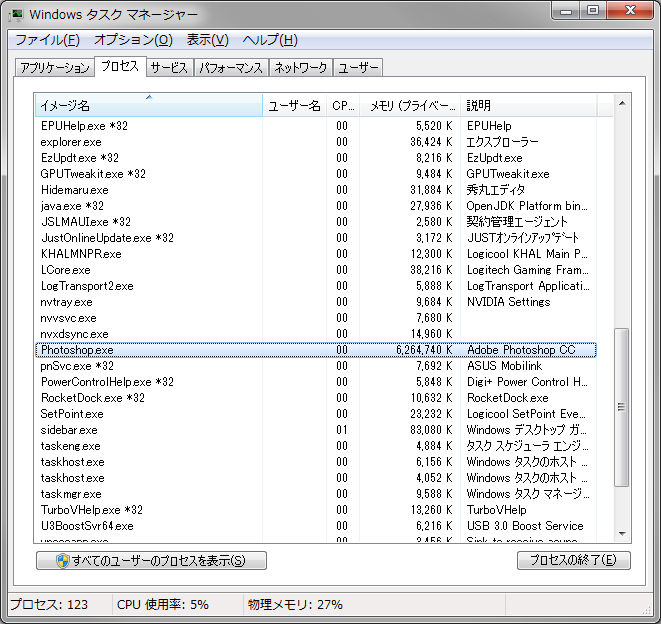
Task: Select the nvvsvc.exe process
Action: 316,318
